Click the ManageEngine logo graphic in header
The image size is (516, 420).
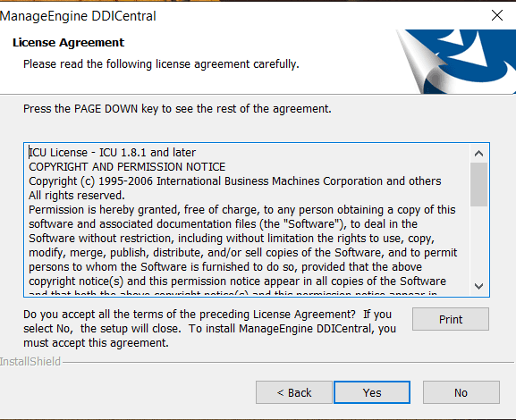[x=456, y=62]
